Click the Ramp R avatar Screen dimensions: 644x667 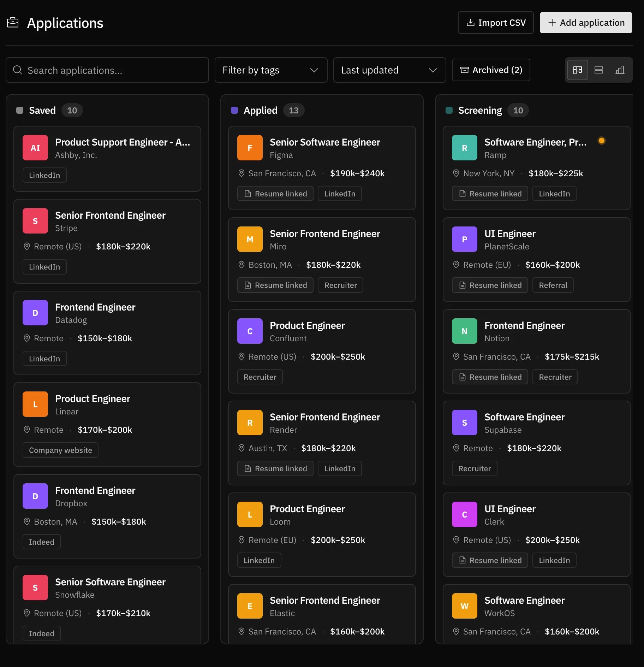click(465, 148)
